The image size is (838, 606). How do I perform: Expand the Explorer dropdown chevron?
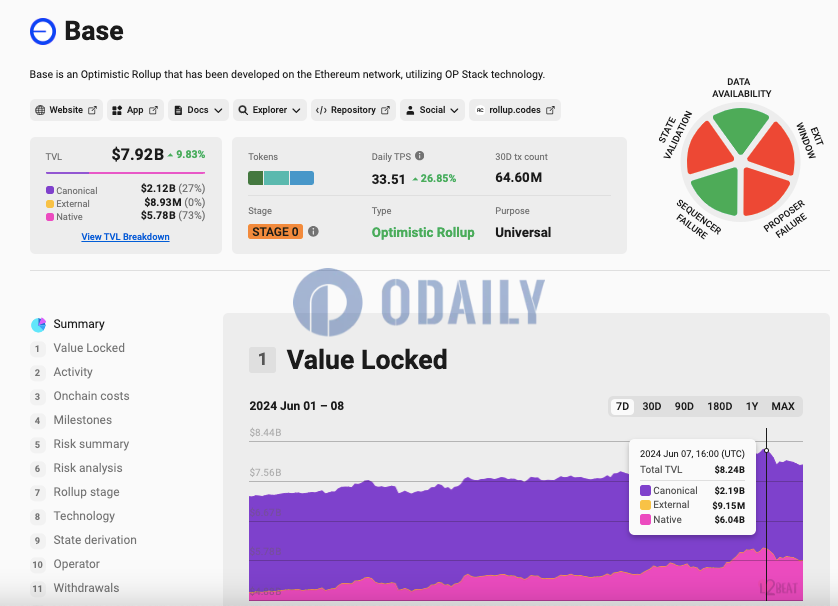coord(296,110)
